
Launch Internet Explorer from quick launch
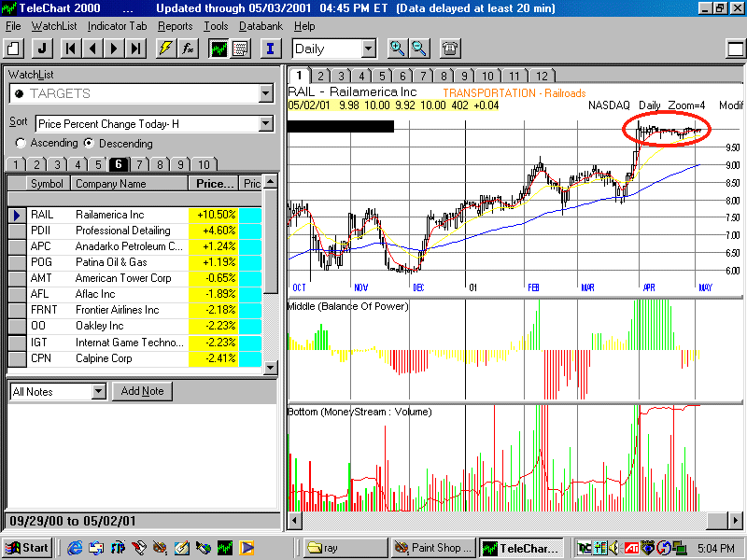pos(75,548)
